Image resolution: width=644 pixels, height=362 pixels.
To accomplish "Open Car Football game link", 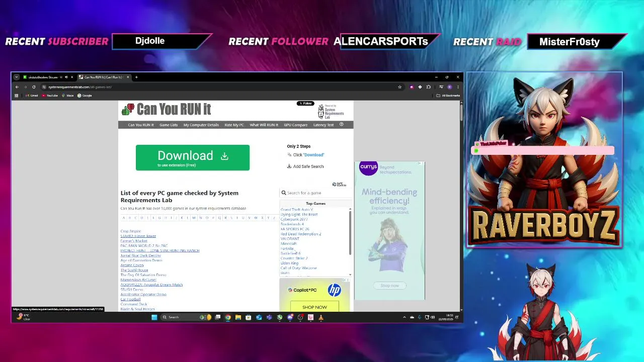I will (130, 299).
